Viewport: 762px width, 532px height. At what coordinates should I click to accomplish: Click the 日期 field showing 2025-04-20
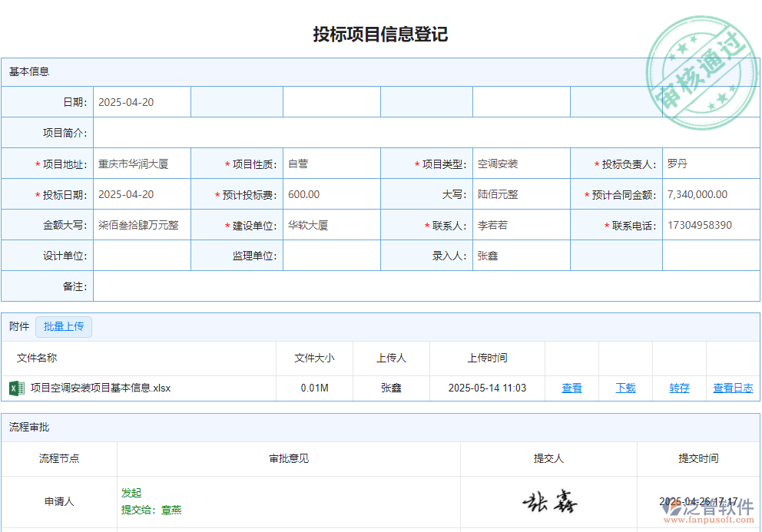tap(142, 101)
